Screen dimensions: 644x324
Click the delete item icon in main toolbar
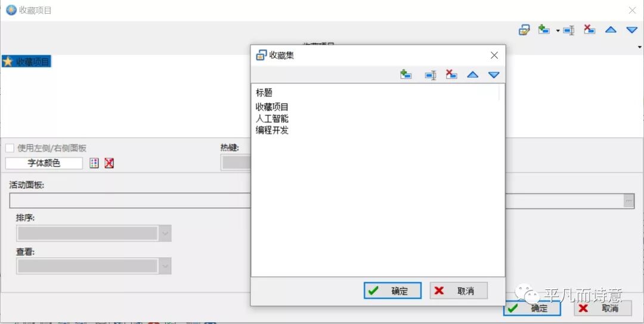point(589,30)
